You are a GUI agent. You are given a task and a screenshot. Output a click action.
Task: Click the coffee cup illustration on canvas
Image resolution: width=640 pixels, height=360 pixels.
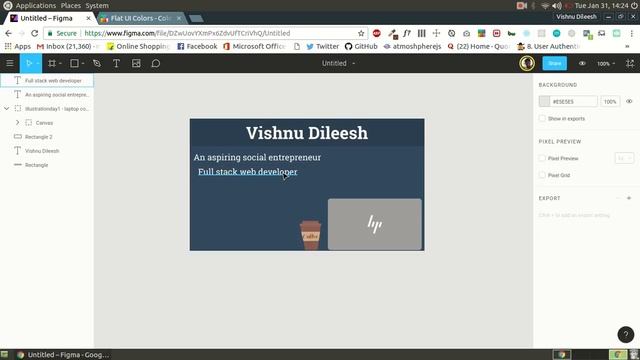click(310, 235)
